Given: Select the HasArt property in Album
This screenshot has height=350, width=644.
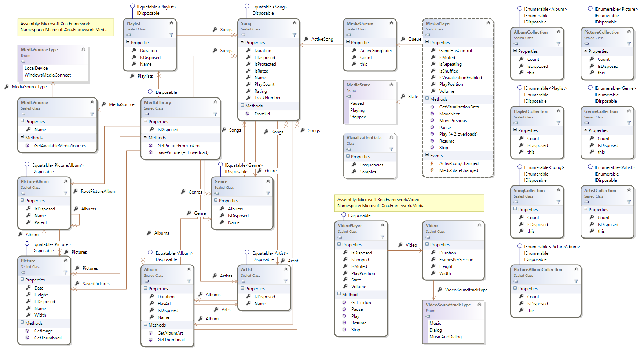Looking at the screenshot, I should pos(164,304).
